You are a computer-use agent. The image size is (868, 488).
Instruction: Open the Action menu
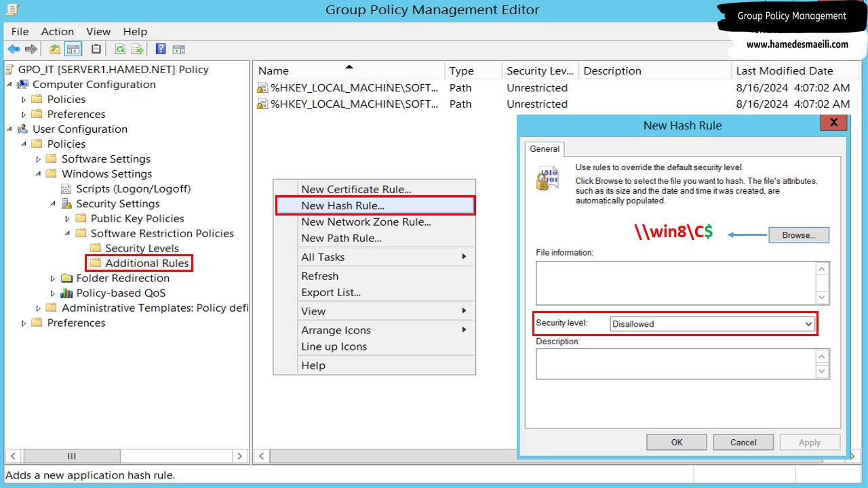click(58, 31)
